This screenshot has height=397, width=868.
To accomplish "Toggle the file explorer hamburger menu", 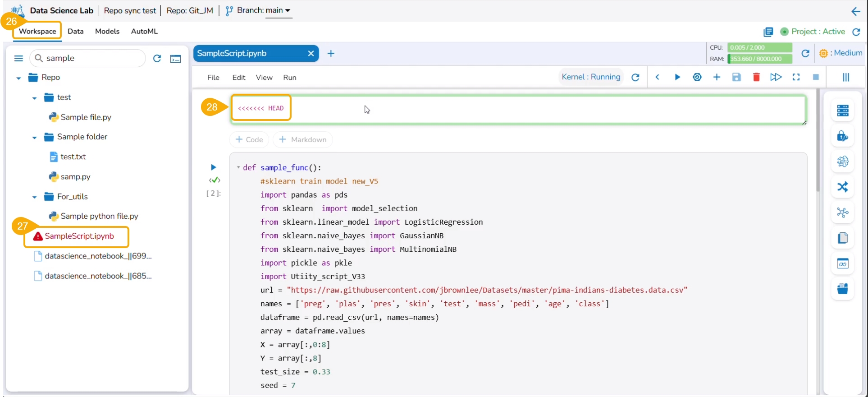I will tap(18, 58).
